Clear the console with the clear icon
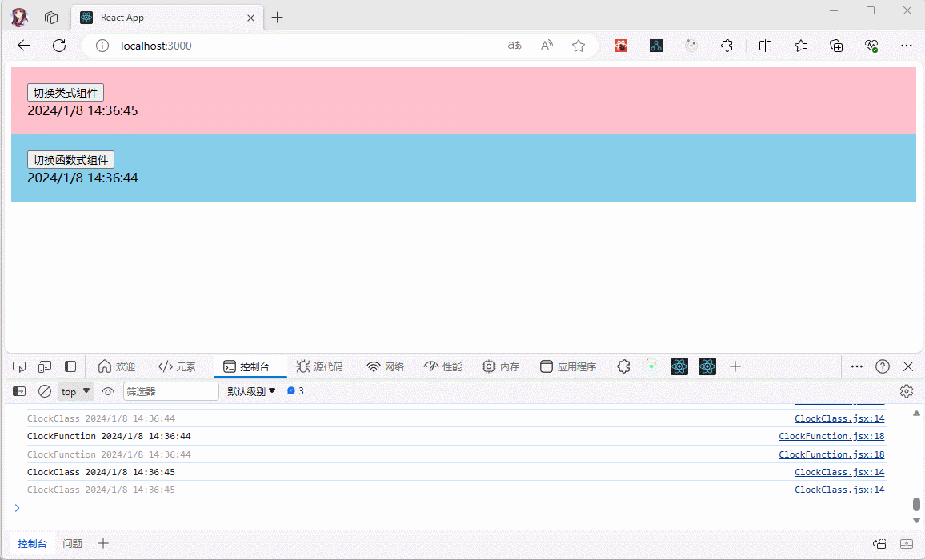 (45, 391)
